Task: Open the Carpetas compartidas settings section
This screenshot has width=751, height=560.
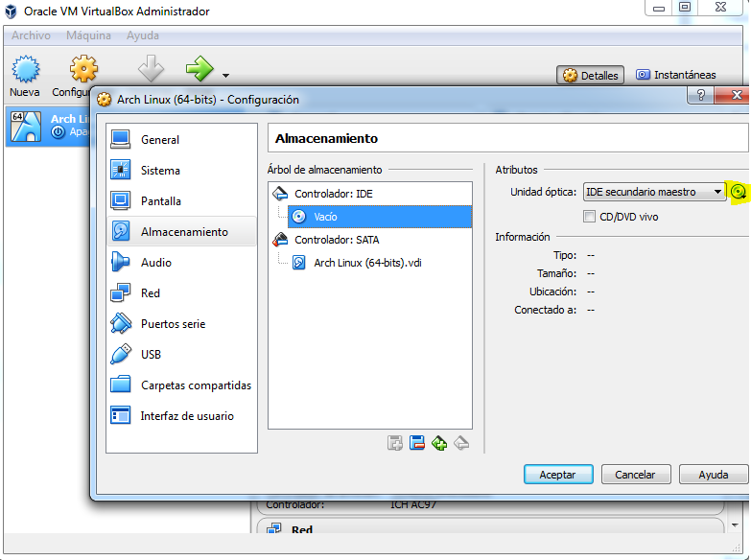Action: pos(196,385)
